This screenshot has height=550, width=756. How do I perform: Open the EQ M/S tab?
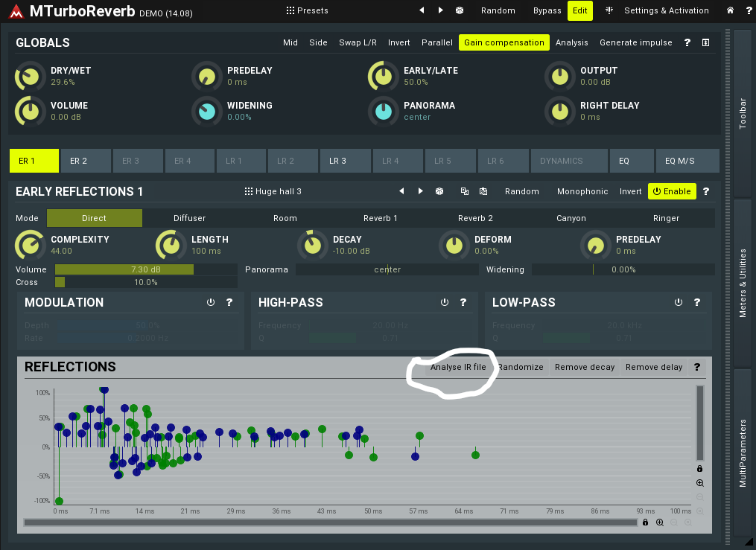click(x=687, y=161)
